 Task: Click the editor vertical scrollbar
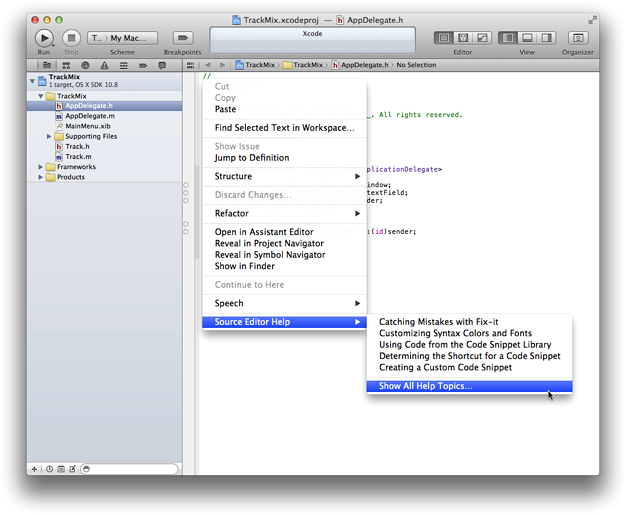pos(196,212)
